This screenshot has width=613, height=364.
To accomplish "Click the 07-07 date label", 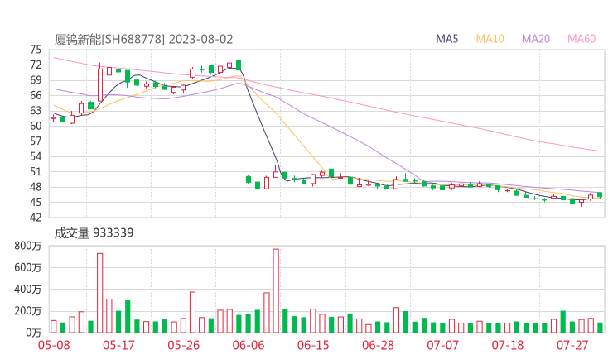I will tap(442, 345).
